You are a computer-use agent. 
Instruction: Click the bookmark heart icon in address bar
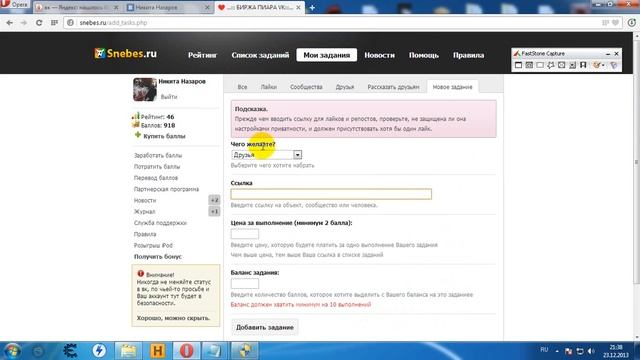[616, 23]
